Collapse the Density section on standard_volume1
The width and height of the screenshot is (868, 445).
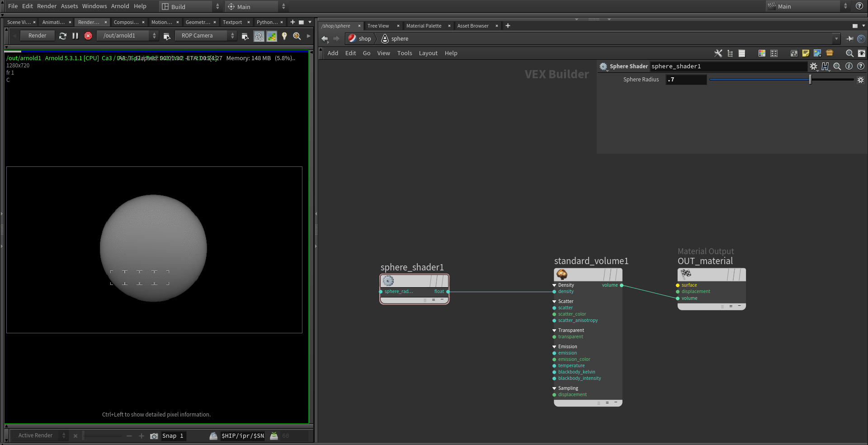pyautogui.click(x=554, y=285)
